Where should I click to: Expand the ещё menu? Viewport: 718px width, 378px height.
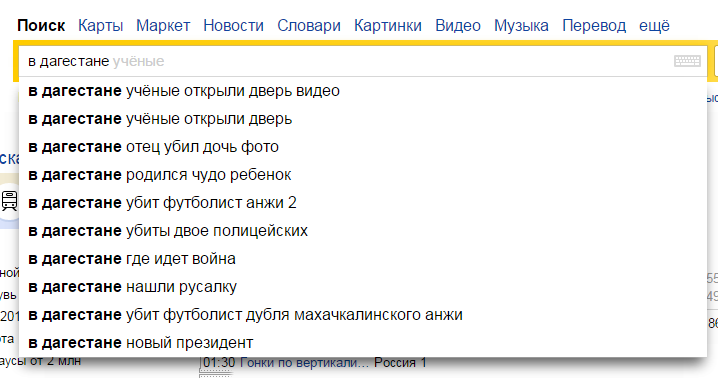point(654,26)
